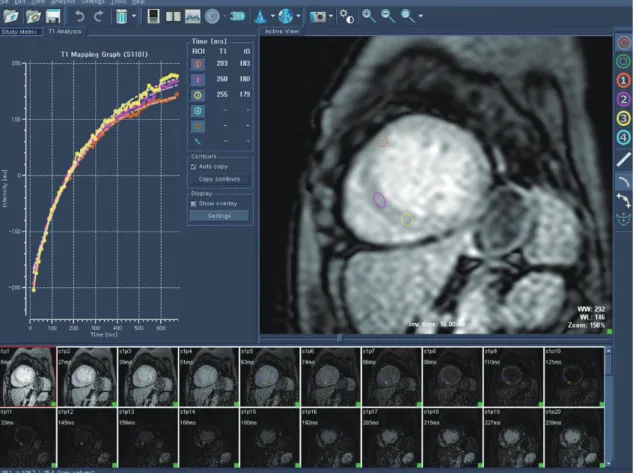Toggle the Auto copy checkbox
Screen dimensions: 636x473
(193, 167)
